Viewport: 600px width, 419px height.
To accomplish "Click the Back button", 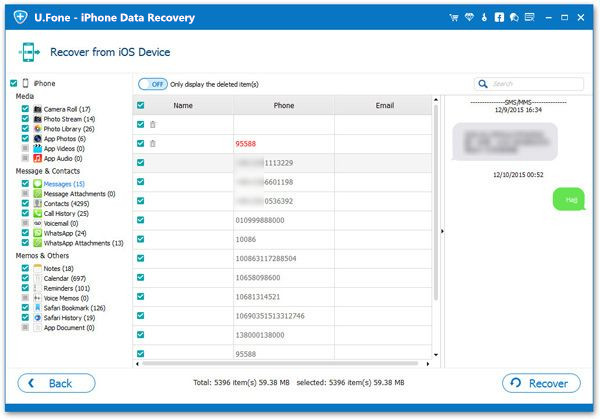I will [x=57, y=383].
